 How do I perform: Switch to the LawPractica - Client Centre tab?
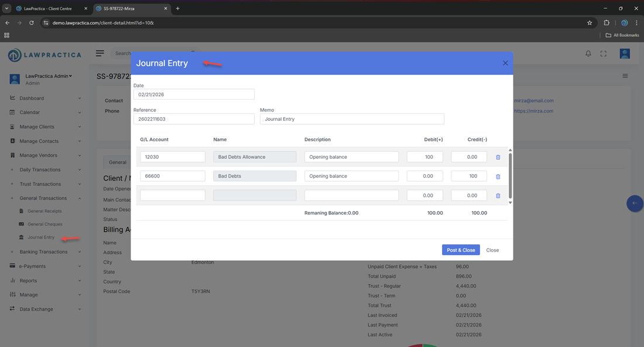[x=48, y=8]
